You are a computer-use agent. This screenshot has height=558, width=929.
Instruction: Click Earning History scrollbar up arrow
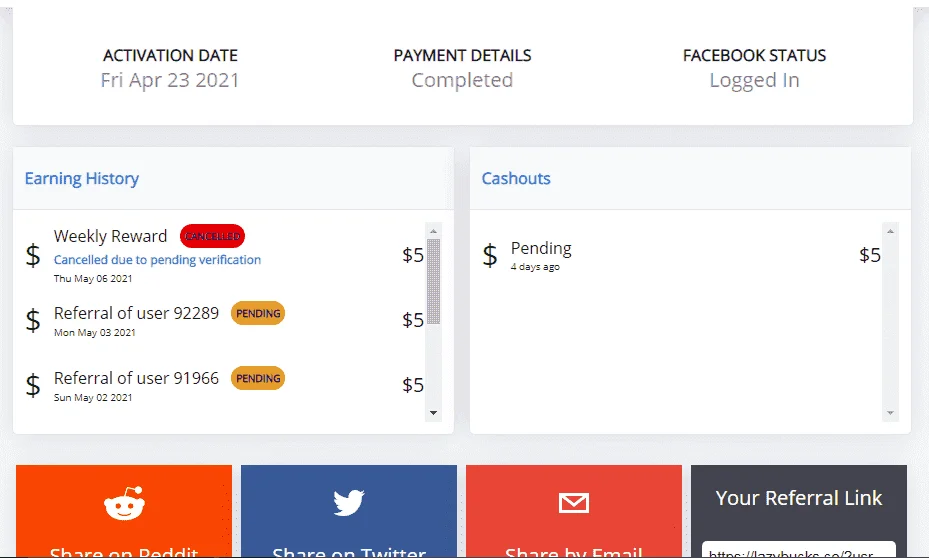coord(433,231)
